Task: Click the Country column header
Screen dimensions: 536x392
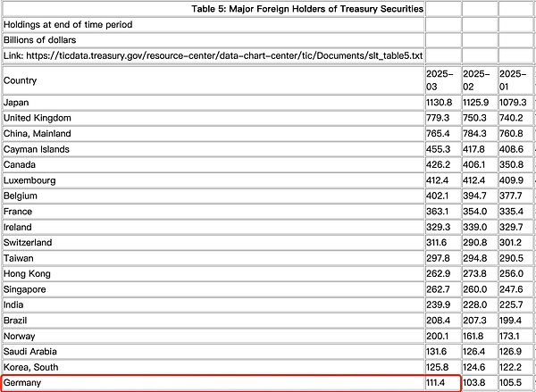Action: pyautogui.click(x=21, y=80)
